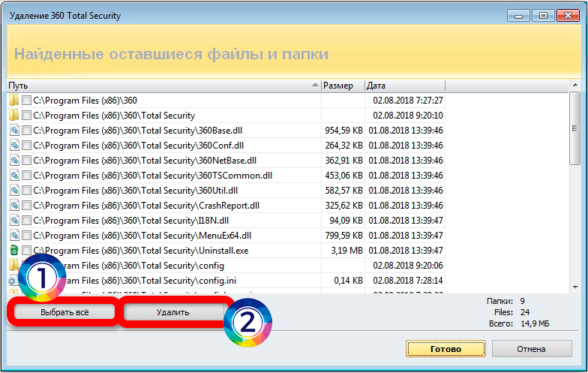
Task: Click the 360Base.dll file icon
Action: coord(14,131)
